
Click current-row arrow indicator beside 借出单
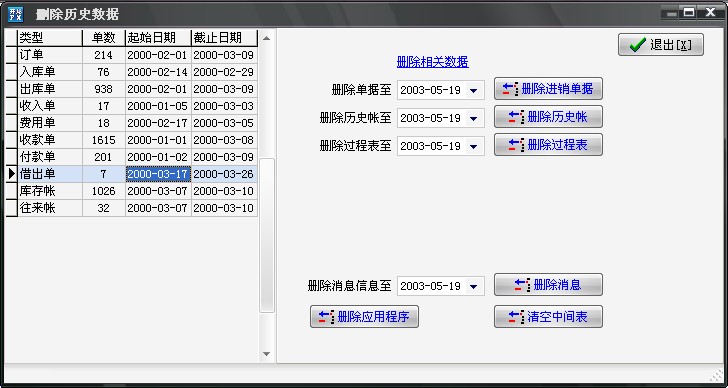click(12, 174)
